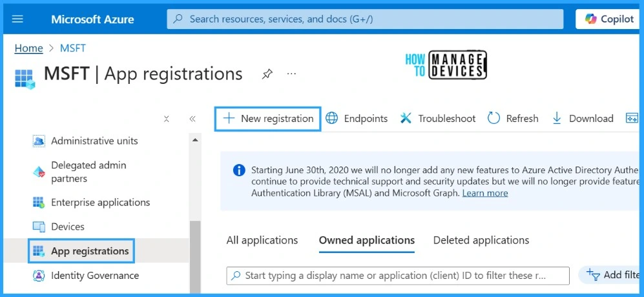
Task: Start a New registration
Action: [268, 119]
